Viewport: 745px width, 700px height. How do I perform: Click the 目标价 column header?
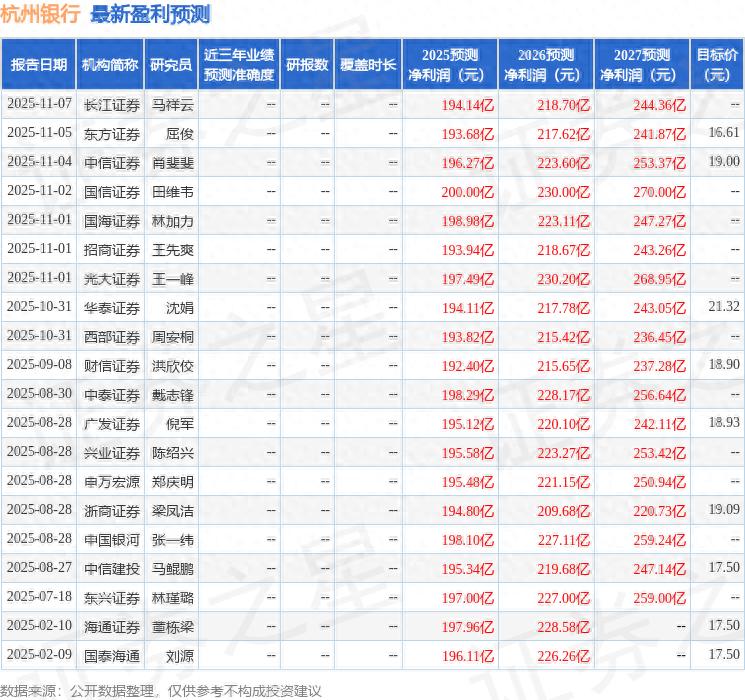pyautogui.click(x=716, y=65)
